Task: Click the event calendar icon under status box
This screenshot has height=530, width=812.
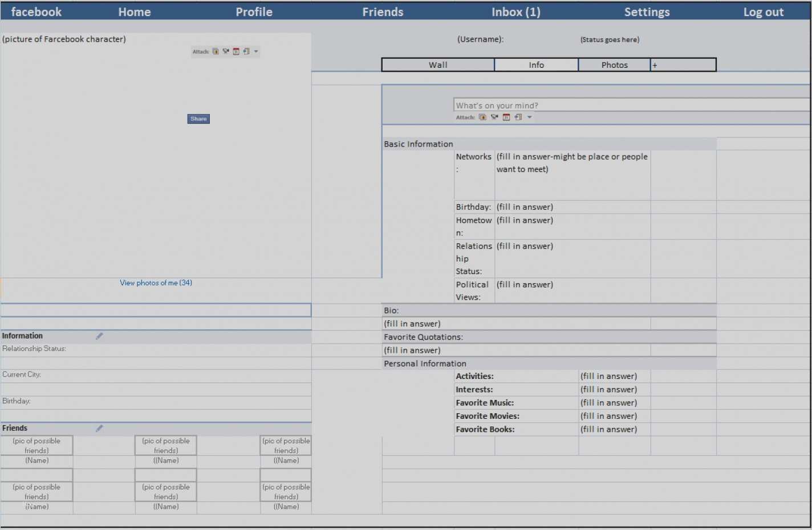Action: 506,117
